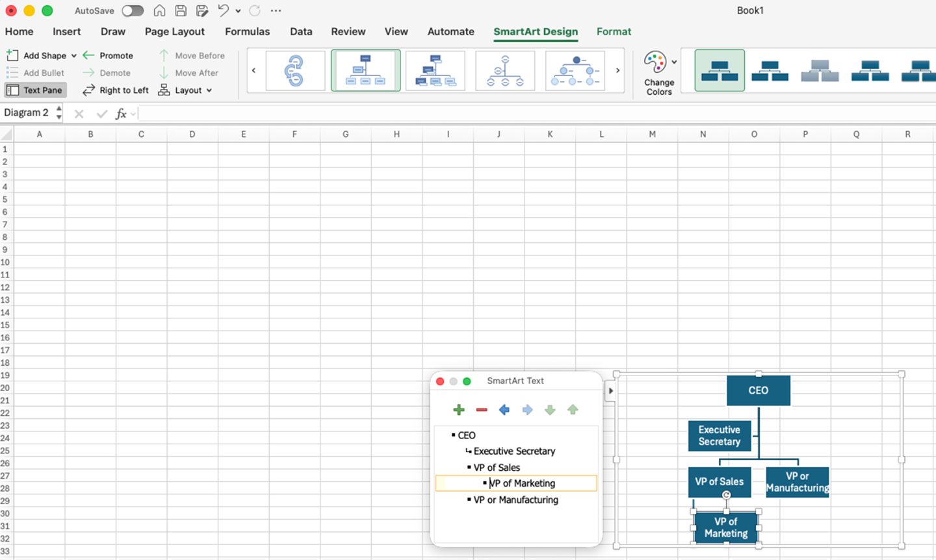Switch to the Formulas tab
The height and width of the screenshot is (560, 936).
[x=247, y=31]
